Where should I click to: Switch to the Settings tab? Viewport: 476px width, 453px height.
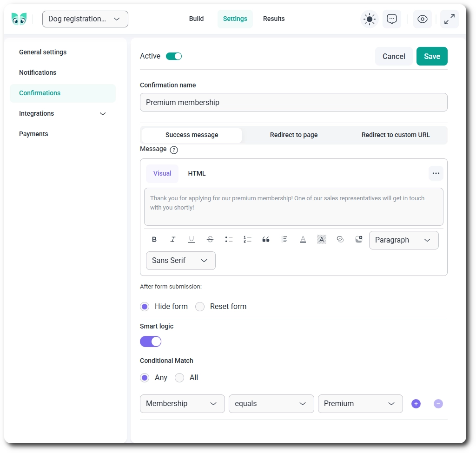(235, 19)
